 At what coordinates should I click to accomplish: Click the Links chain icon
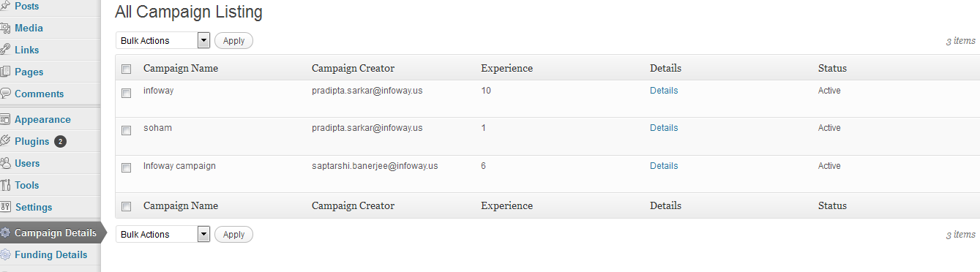(x=5, y=50)
